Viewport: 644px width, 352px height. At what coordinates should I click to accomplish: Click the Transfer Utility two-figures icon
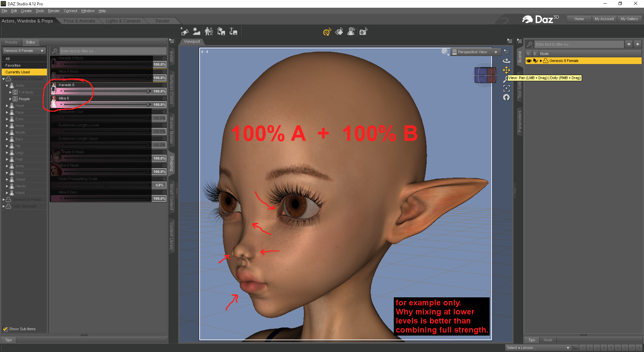pos(209,32)
